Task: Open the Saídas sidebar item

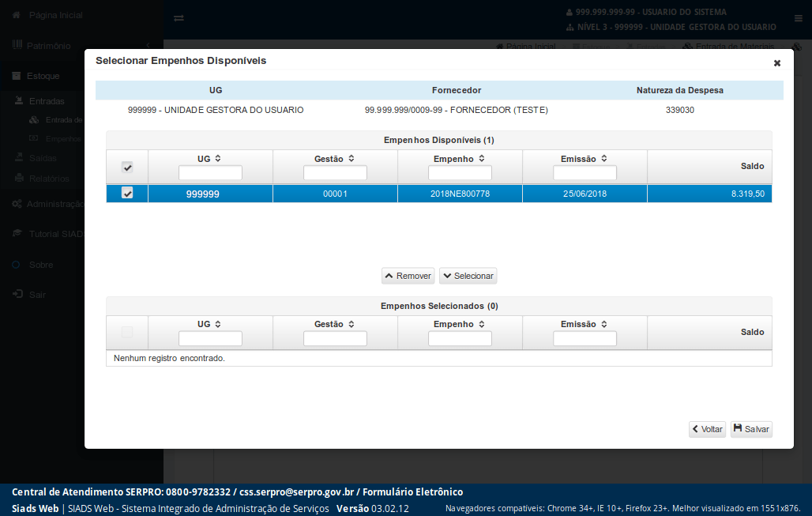Action: click(x=43, y=158)
